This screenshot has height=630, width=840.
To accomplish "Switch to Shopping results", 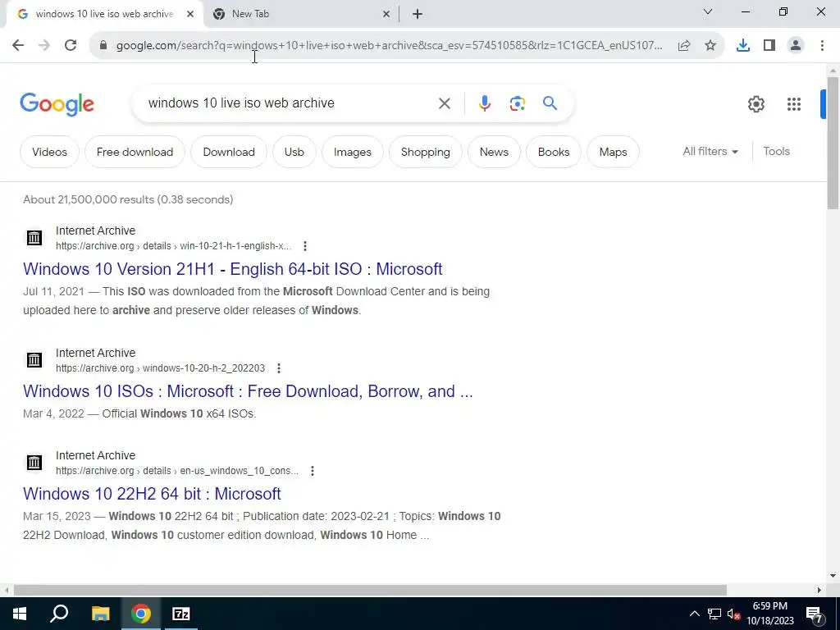I will pyautogui.click(x=426, y=152).
